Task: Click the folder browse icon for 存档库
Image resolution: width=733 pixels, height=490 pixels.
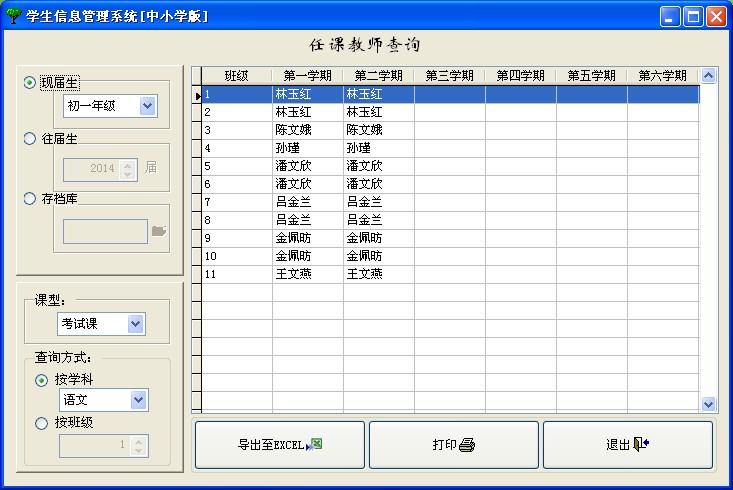Action: click(x=159, y=231)
